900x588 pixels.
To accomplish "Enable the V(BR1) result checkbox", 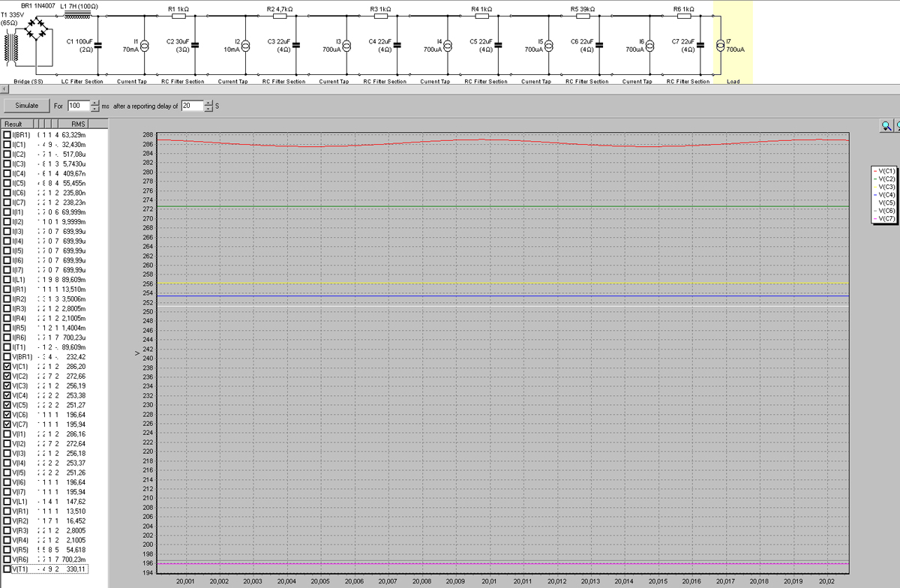I will point(7,357).
